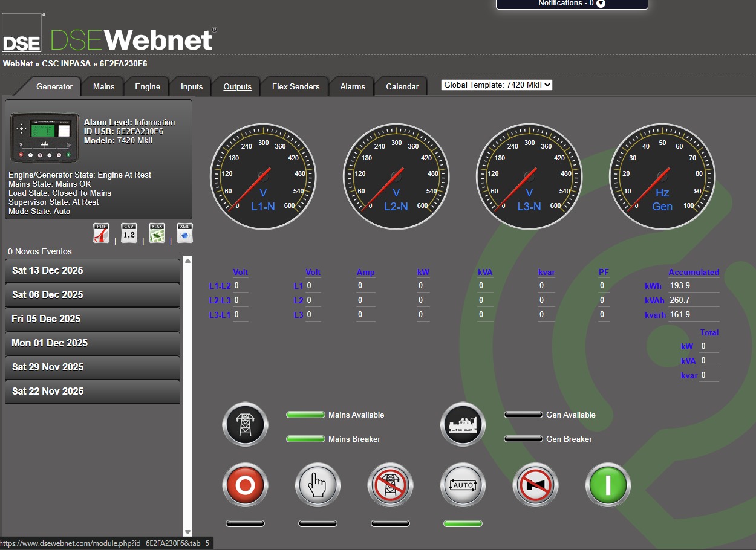Click the PF column header
Image resolution: width=756 pixels, height=550 pixels.
coord(604,273)
